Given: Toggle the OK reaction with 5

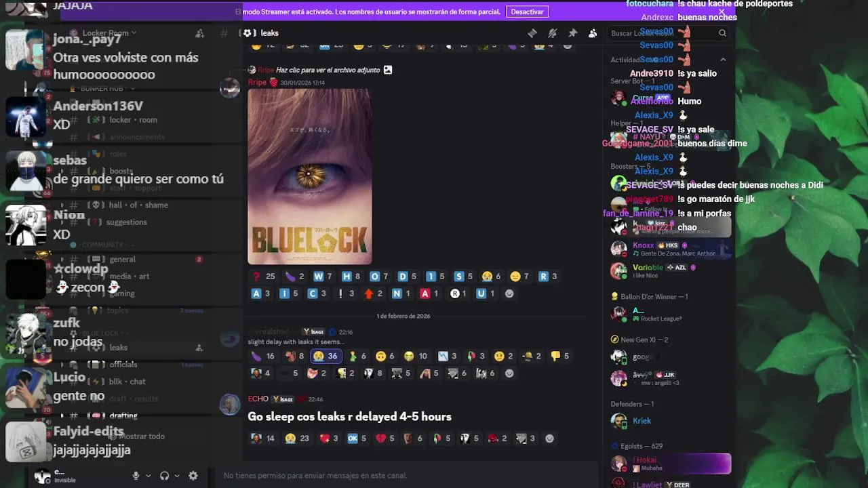Looking at the screenshot, I should tap(357, 439).
